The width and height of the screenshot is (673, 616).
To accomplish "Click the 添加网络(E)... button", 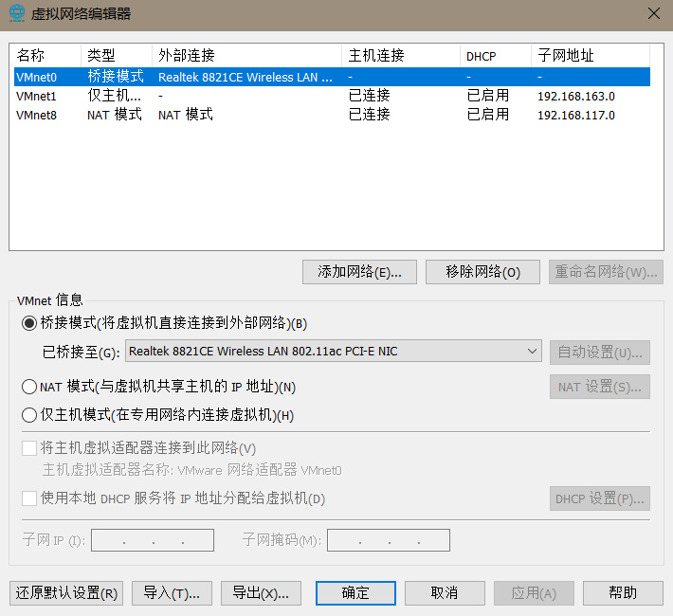I will tap(359, 272).
